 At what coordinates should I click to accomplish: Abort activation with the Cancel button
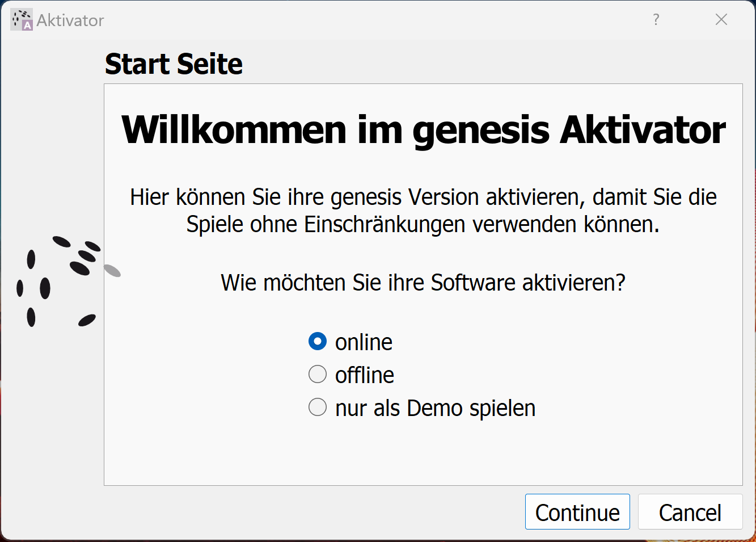click(690, 512)
